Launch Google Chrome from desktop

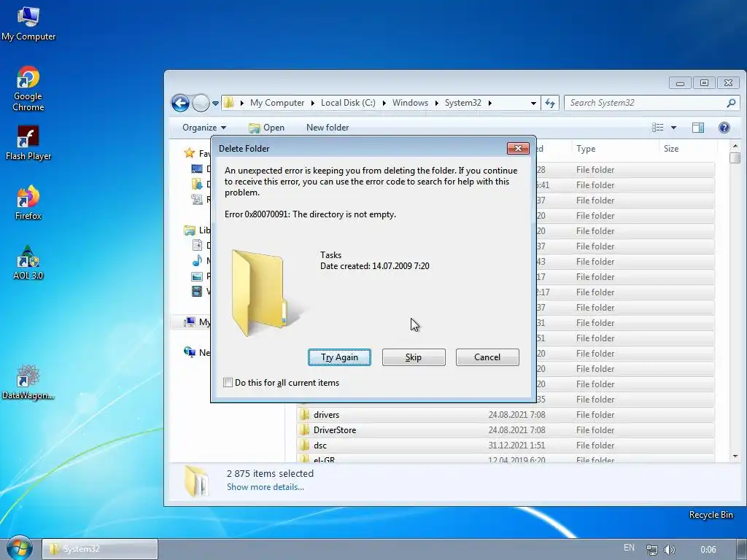coord(28,88)
